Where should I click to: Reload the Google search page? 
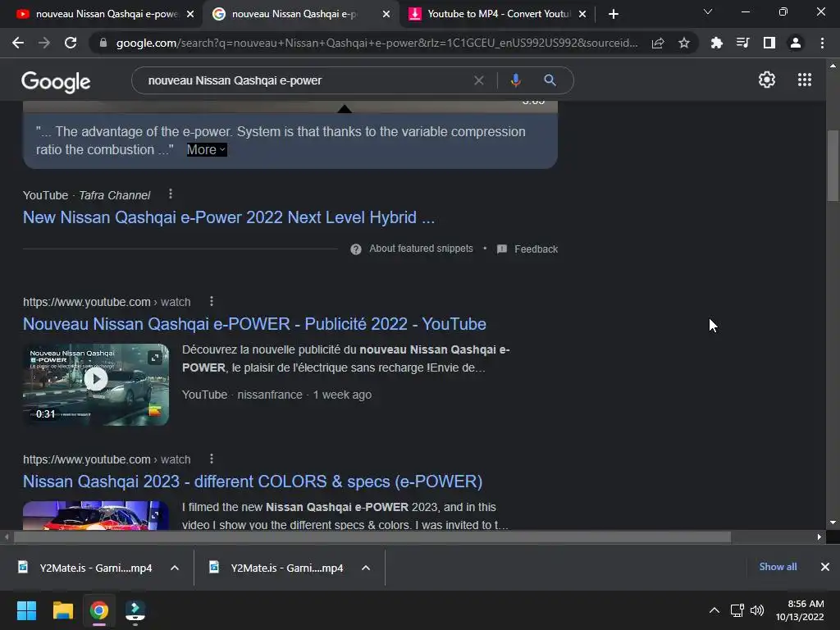pyautogui.click(x=71, y=43)
